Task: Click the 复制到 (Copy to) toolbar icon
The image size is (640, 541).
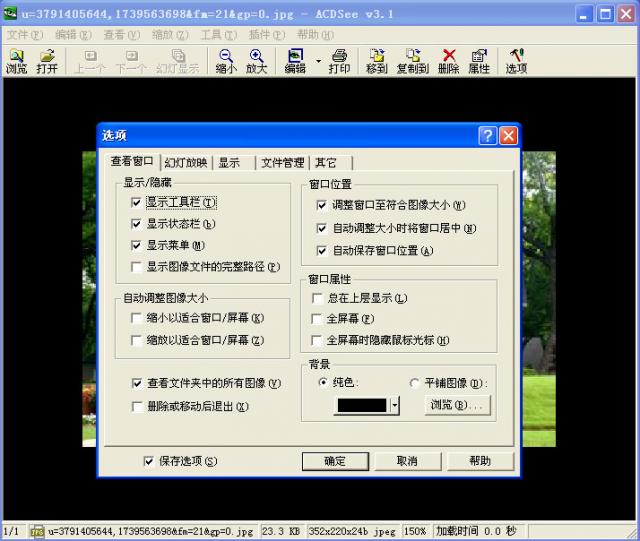Action: point(412,61)
